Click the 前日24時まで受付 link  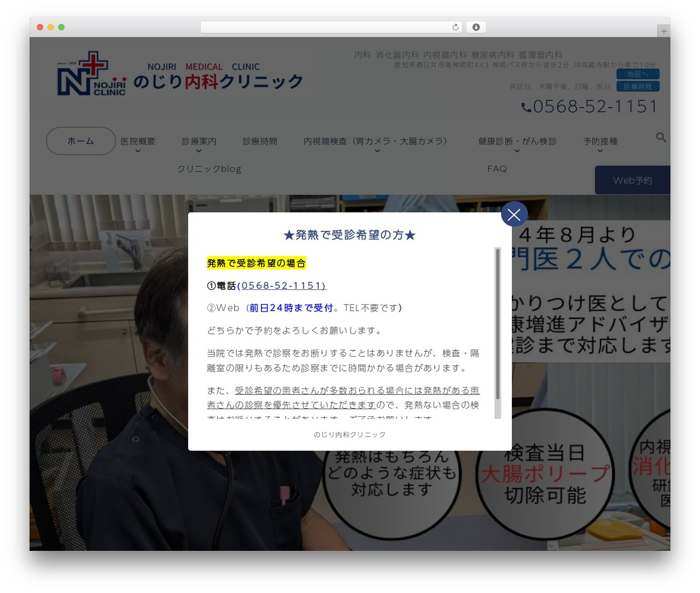point(291,308)
